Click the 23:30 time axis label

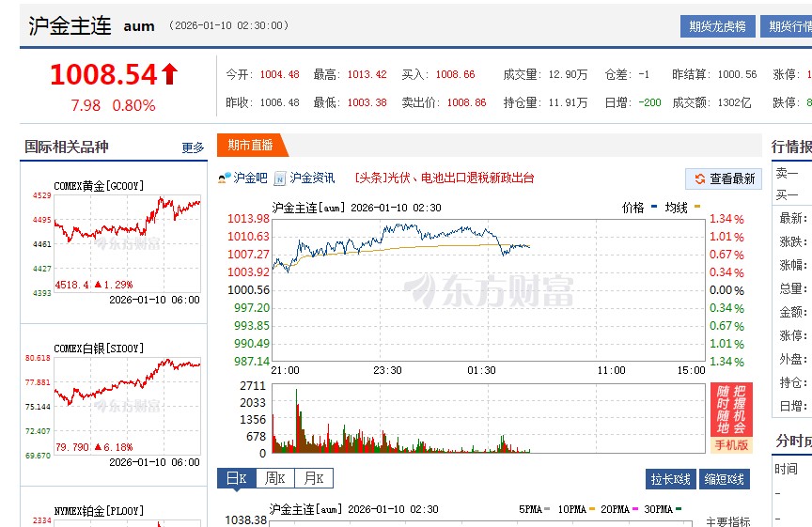[x=388, y=370]
